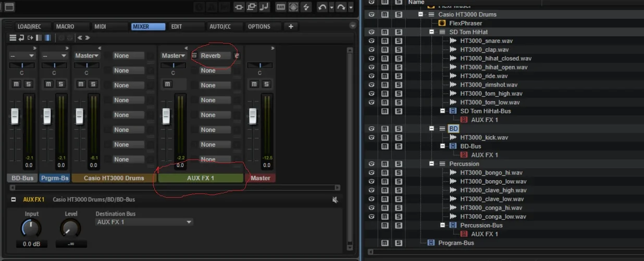Collapse the Percussion layer in tree

(431, 164)
